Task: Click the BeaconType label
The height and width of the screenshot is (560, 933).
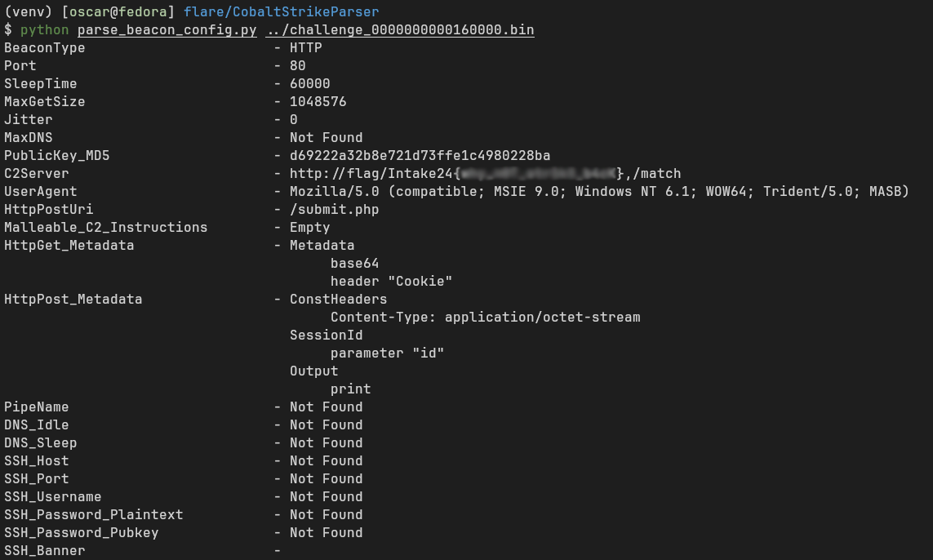Action: pyautogui.click(x=44, y=47)
